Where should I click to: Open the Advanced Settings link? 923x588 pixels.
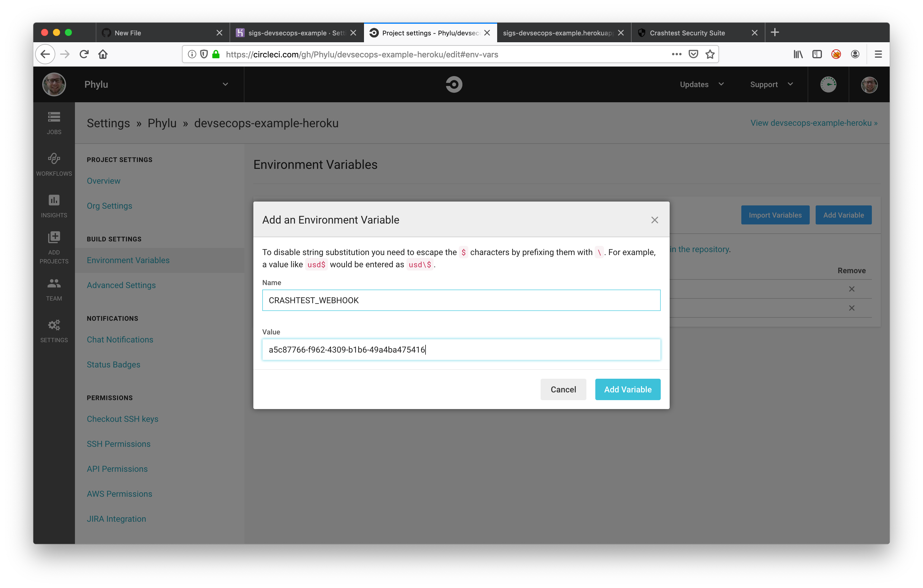click(x=121, y=285)
